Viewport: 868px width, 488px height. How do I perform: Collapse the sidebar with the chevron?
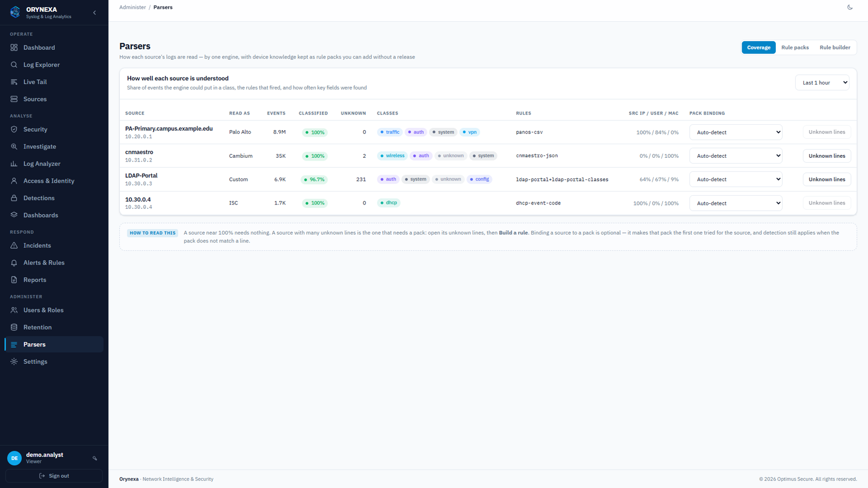pos(94,12)
